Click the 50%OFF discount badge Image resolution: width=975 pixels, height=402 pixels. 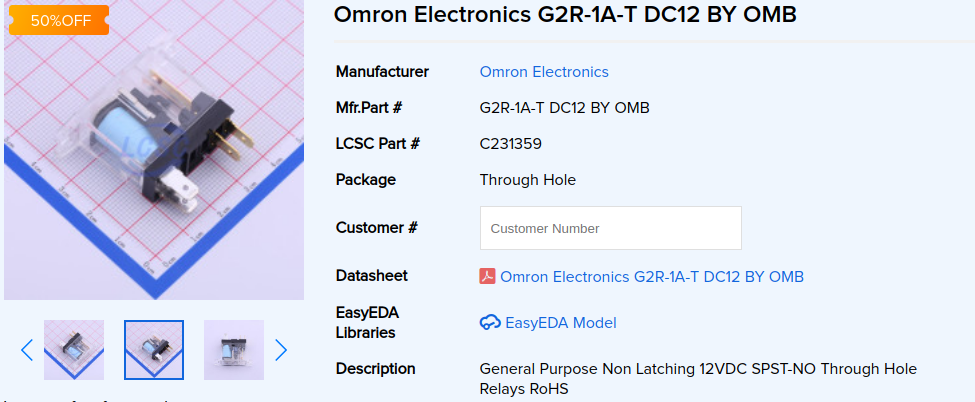point(46,20)
